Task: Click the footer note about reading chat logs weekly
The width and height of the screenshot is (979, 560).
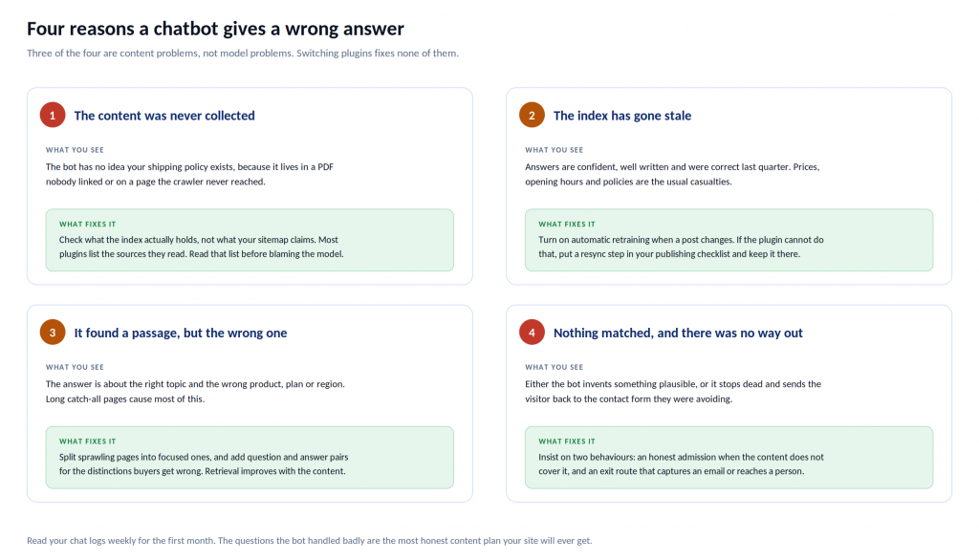Action: (309, 541)
